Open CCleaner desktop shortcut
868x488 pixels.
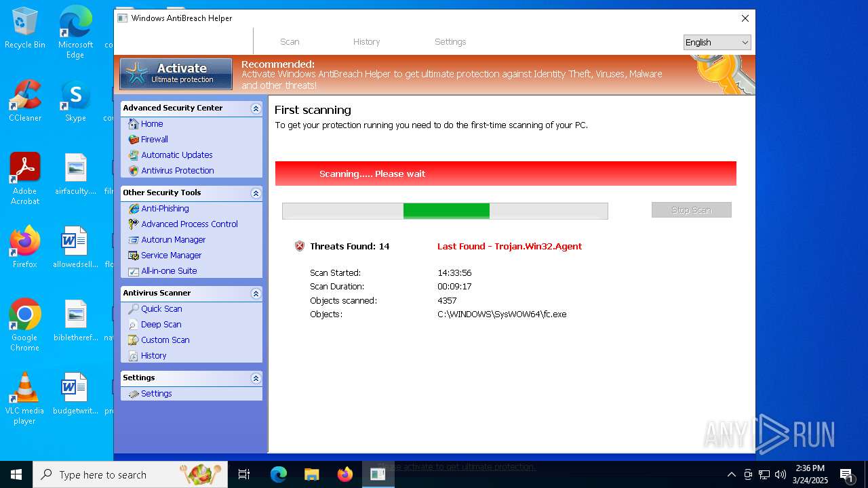click(x=25, y=102)
